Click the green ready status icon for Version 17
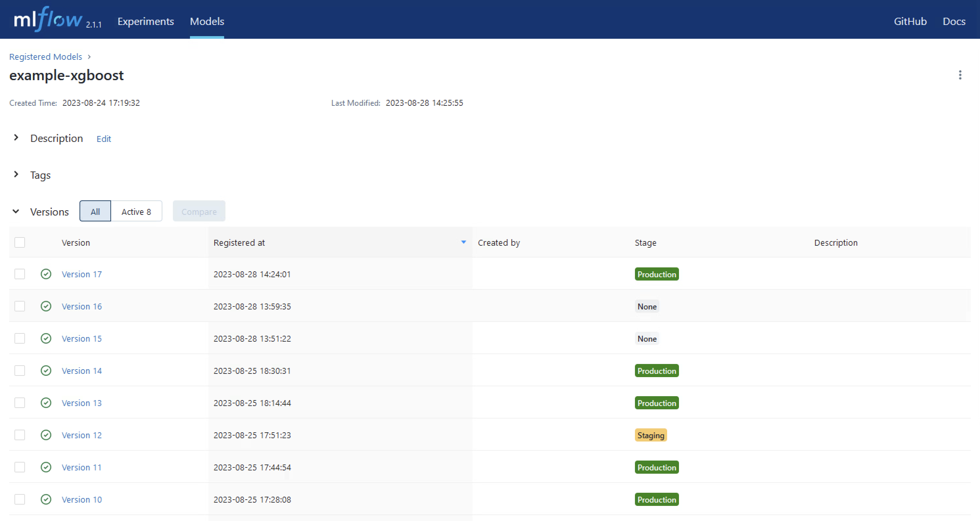This screenshot has height=521, width=980. [x=46, y=274]
